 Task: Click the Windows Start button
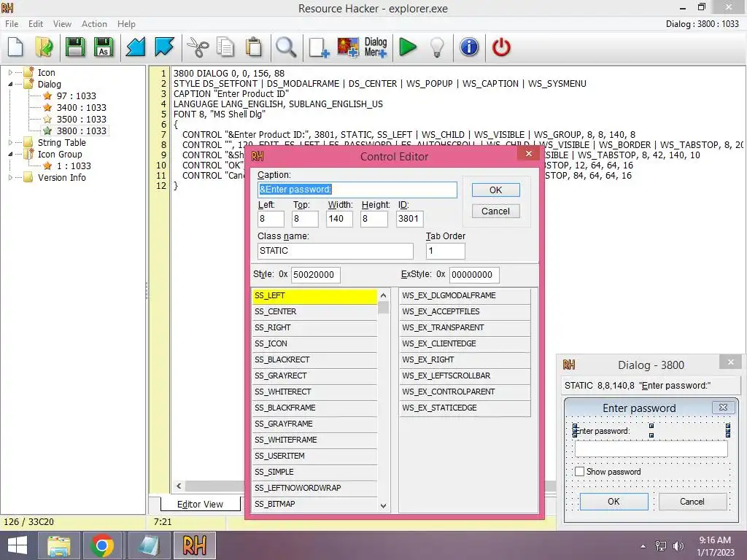(x=18, y=545)
